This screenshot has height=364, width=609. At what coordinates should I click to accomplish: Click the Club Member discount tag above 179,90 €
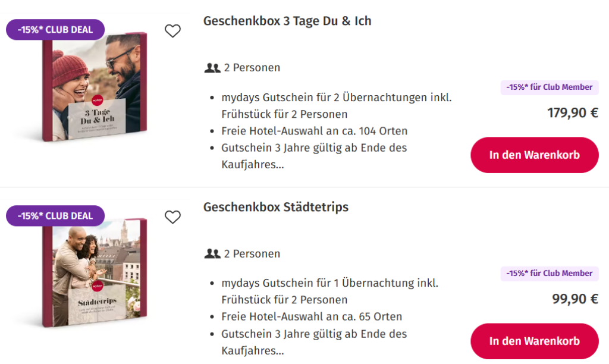coord(550,87)
